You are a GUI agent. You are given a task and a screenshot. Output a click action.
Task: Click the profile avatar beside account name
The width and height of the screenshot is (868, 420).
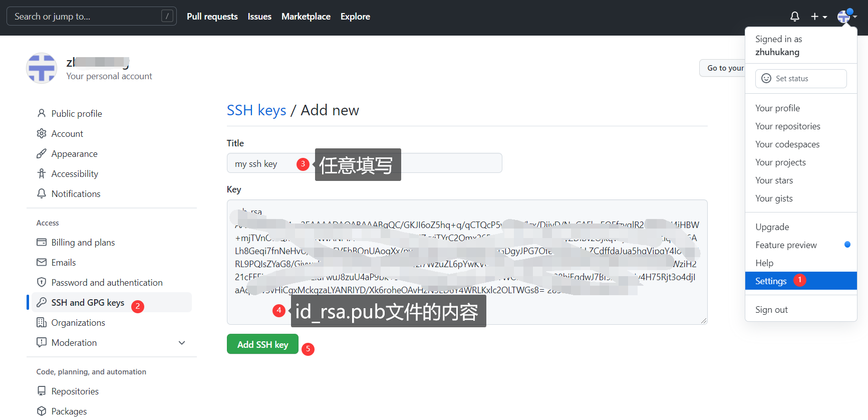[x=42, y=68]
